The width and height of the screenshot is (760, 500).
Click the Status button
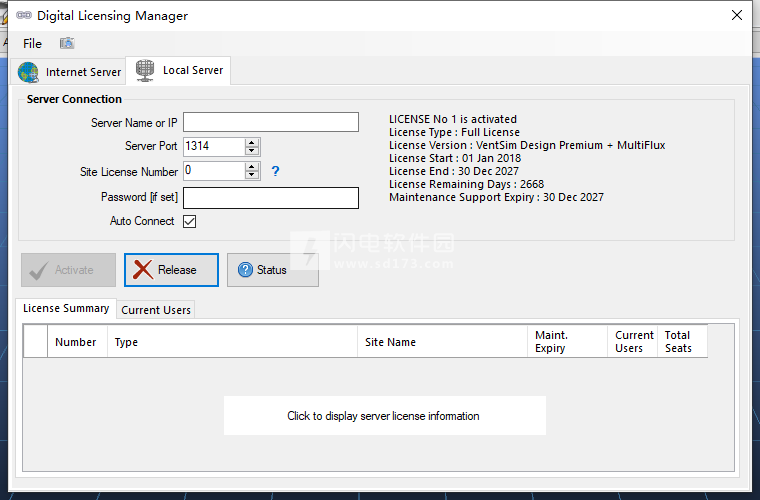coord(272,270)
